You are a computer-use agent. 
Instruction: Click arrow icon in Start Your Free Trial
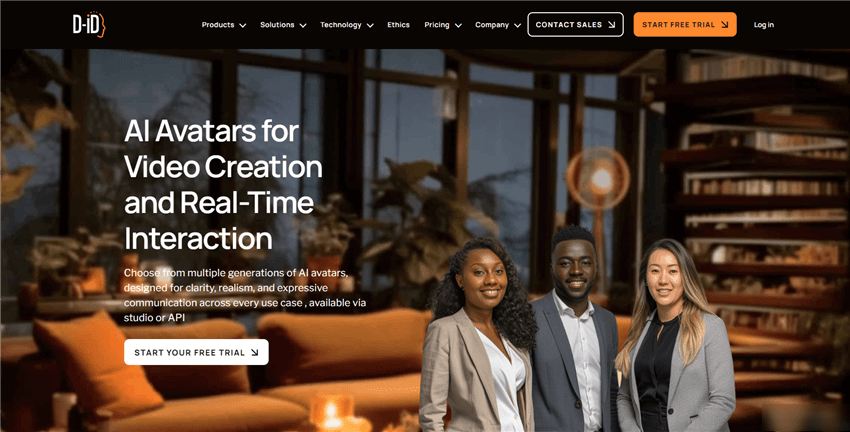click(x=255, y=352)
